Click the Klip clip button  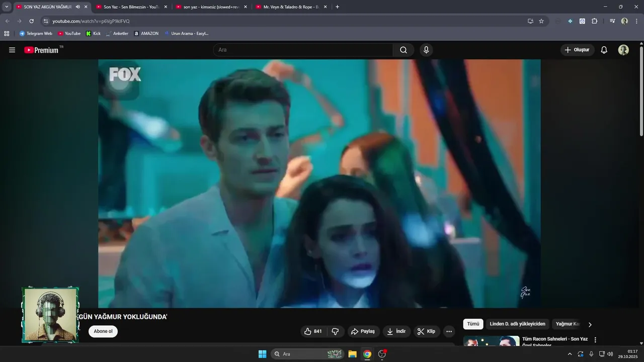[427, 331]
